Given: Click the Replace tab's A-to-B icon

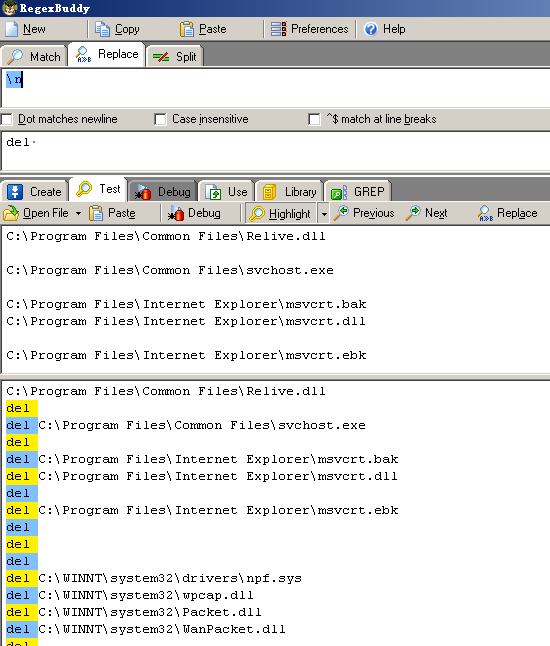Looking at the screenshot, I should pyautogui.click(x=84, y=54).
